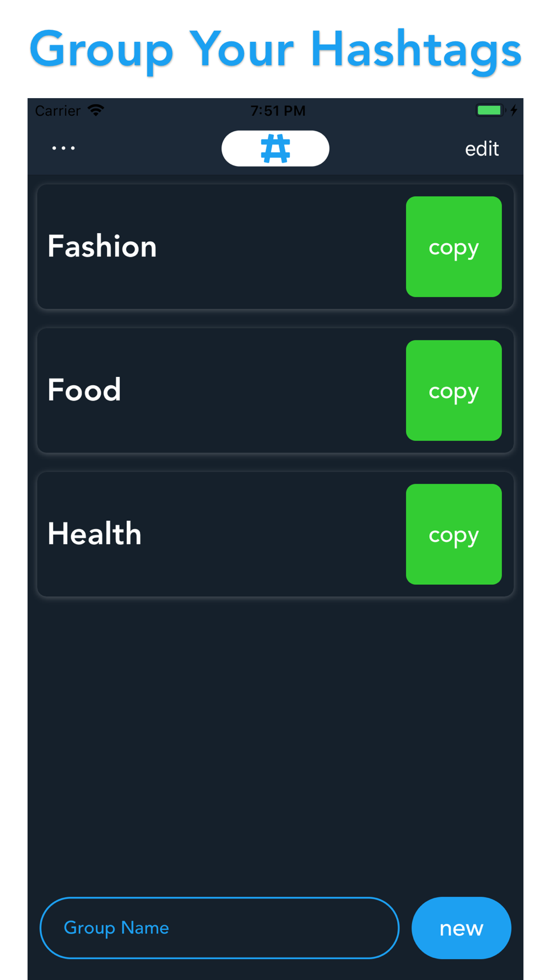Click blank header space right of three dots

pos(149,149)
